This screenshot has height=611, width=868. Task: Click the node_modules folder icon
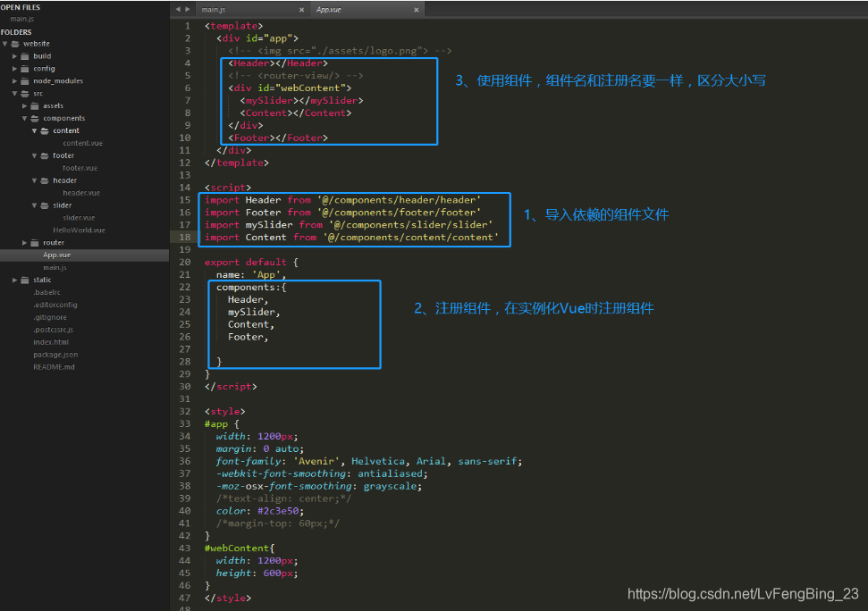[25, 80]
